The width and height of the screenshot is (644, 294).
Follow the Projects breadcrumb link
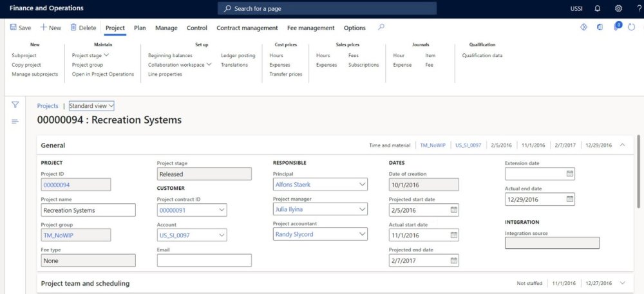(x=48, y=106)
